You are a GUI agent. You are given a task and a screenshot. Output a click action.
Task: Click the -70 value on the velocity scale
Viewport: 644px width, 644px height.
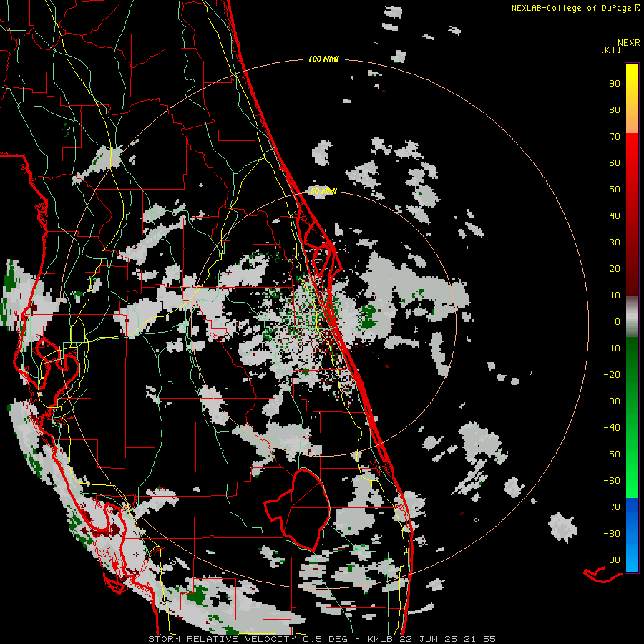[612, 507]
